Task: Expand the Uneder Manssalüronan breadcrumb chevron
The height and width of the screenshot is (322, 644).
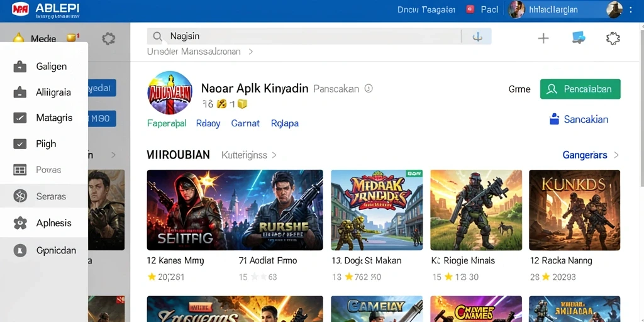Action: pos(250,52)
